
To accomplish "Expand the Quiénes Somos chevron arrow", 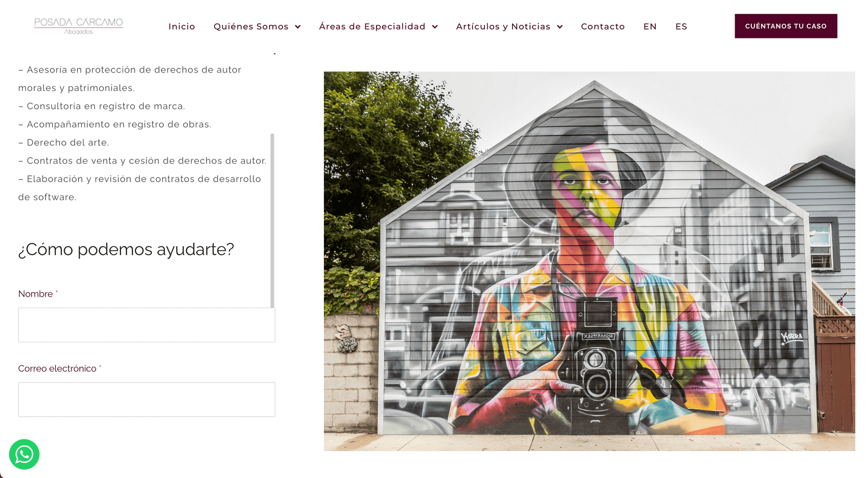I will click(x=298, y=27).
